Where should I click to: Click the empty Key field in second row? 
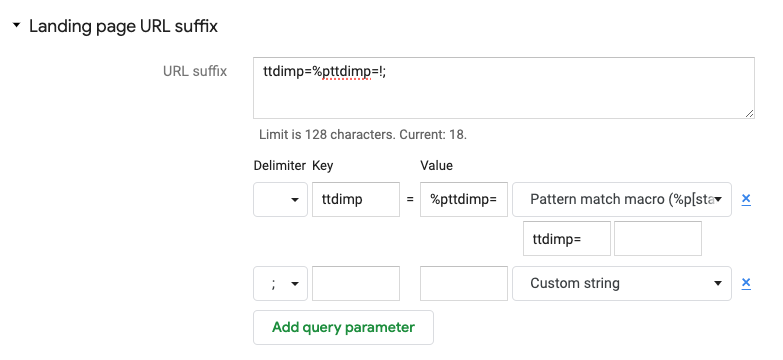(x=356, y=283)
